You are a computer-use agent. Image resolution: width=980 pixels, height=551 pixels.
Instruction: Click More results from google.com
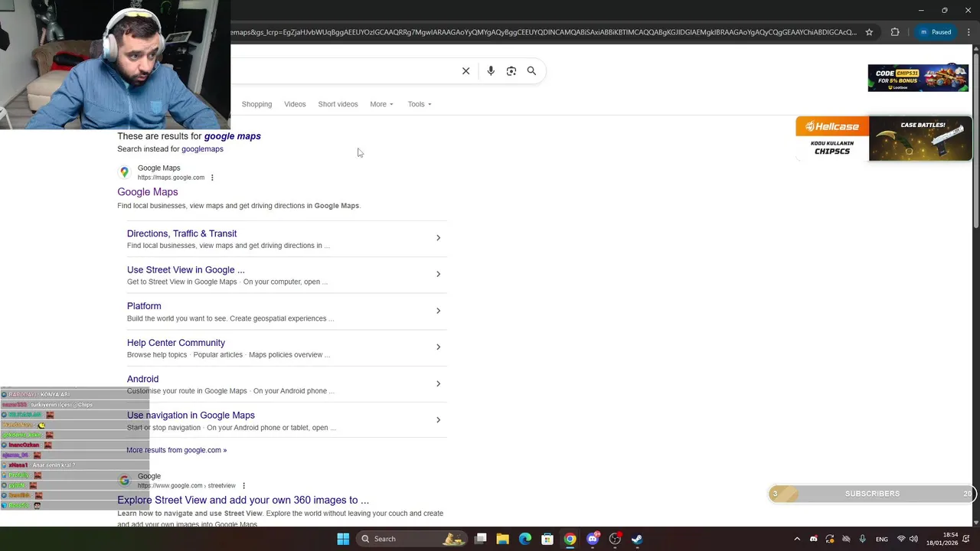(177, 450)
